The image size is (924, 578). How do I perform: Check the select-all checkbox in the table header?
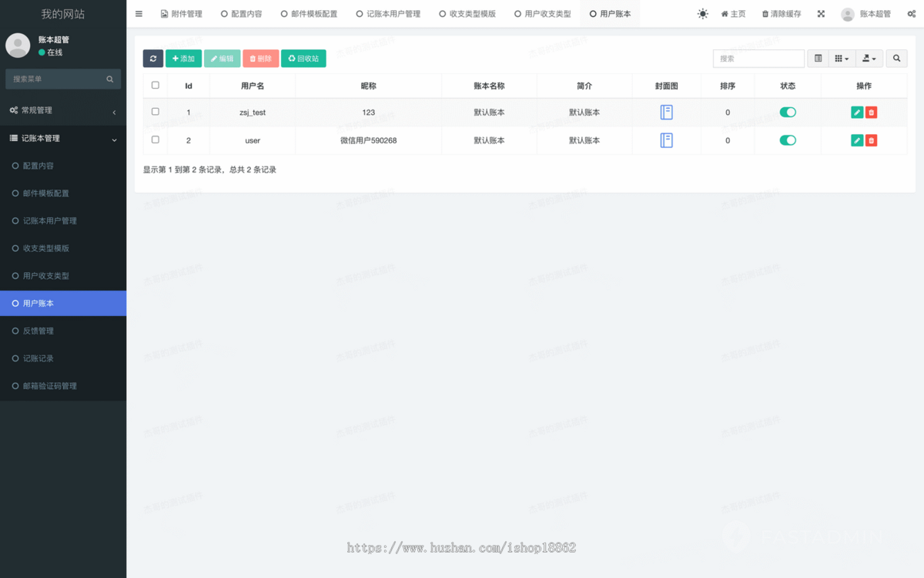[155, 86]
